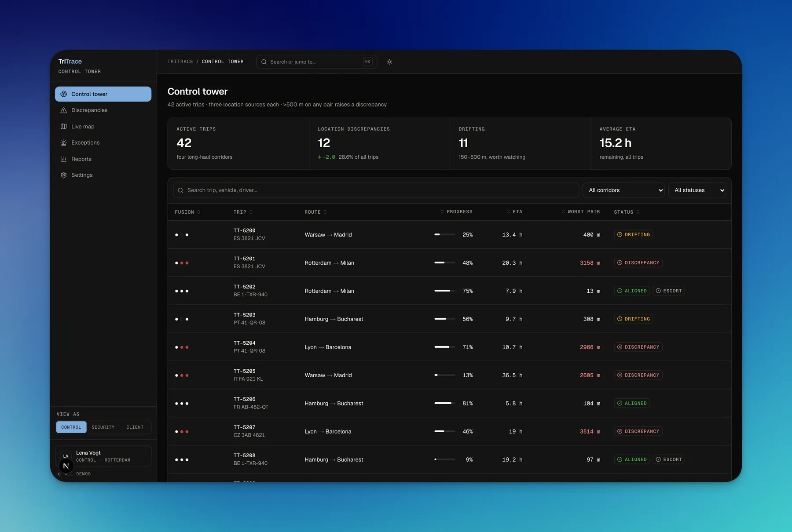Image resolution: width=792 pixels, height=532 pixels.
Task: Open Discrepancies via its warning triangle icon
Action: tap(64, 110)
